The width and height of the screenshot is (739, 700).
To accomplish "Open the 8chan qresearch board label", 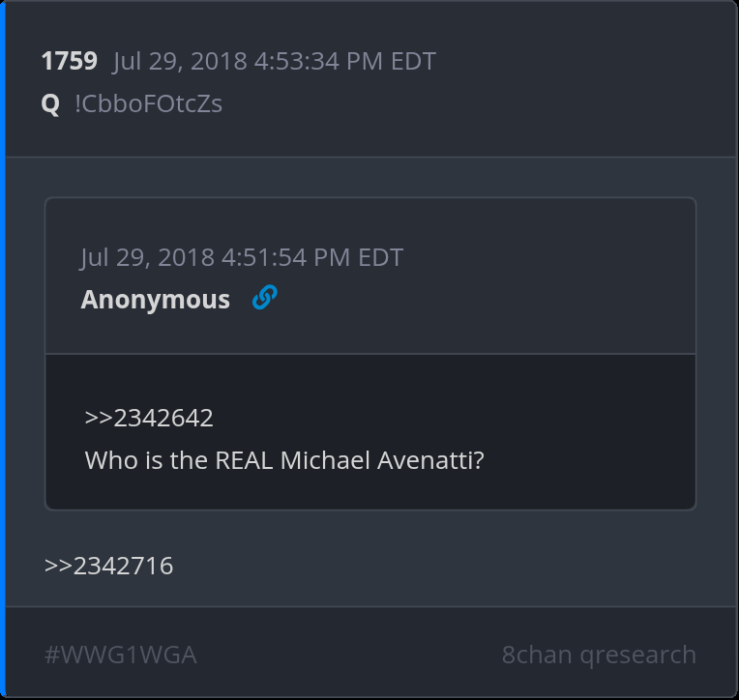I will click(599, 655).
